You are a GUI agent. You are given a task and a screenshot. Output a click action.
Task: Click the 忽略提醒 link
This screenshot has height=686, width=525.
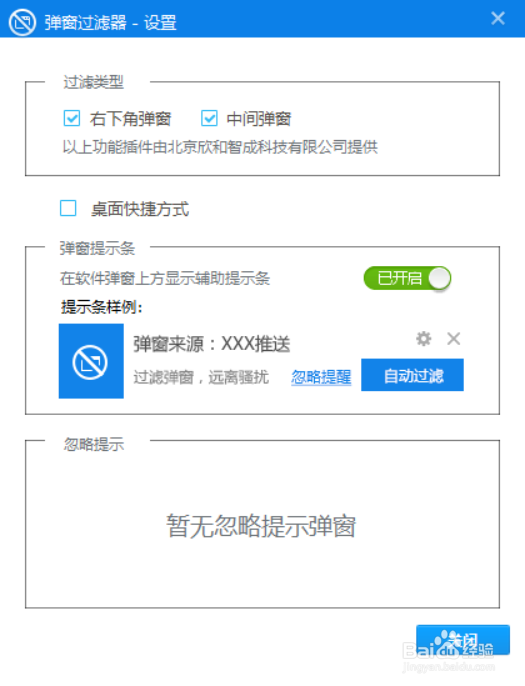321,377
